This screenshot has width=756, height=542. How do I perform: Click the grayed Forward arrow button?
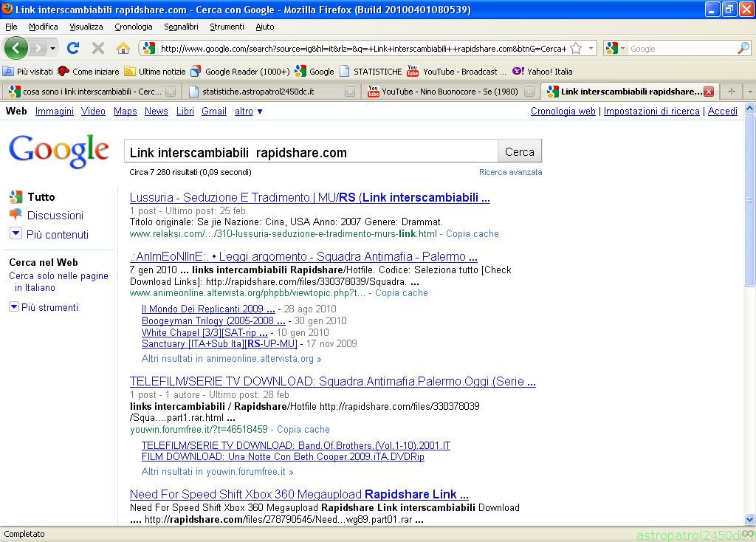coord(38,48)
